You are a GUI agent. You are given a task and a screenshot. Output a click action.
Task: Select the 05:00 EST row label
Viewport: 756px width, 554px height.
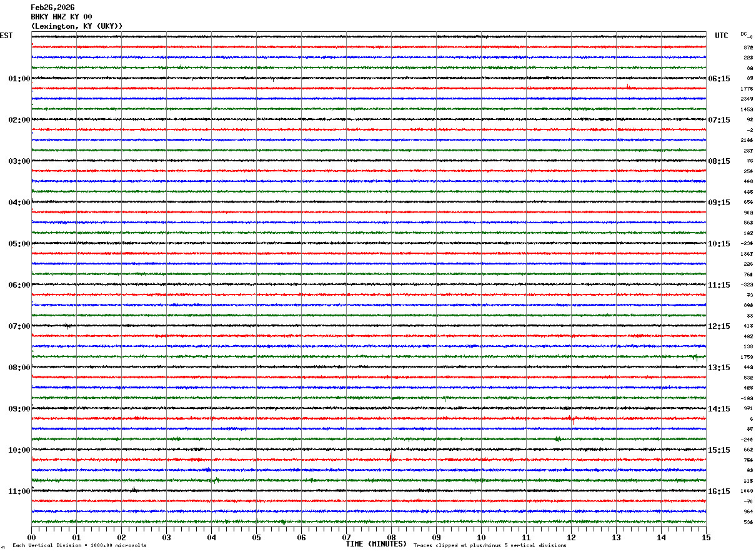click(x=19, y=244)
